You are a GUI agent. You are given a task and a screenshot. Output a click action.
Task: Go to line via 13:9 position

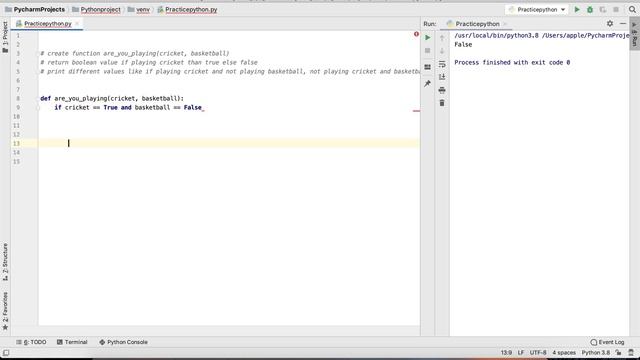506,353
